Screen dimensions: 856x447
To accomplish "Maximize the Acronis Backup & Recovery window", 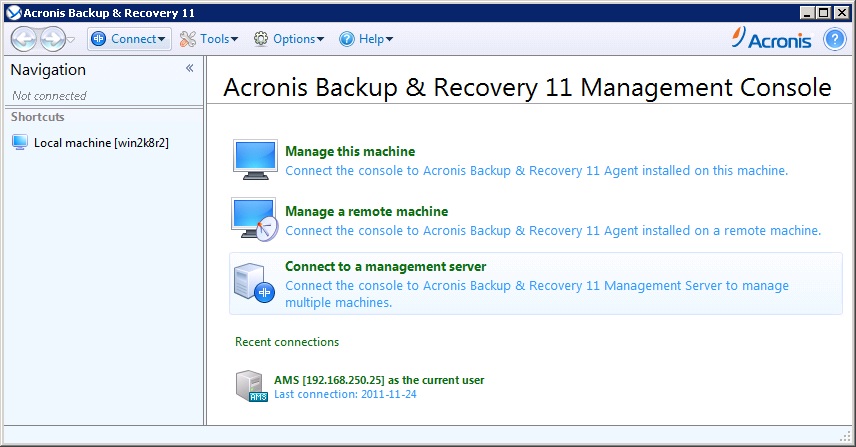I will 824,13.
